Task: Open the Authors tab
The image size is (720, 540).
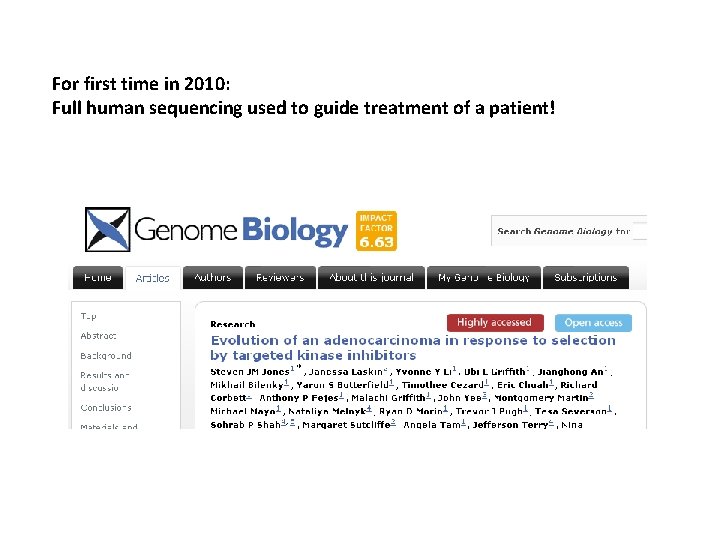Action: tap(212, 277)
